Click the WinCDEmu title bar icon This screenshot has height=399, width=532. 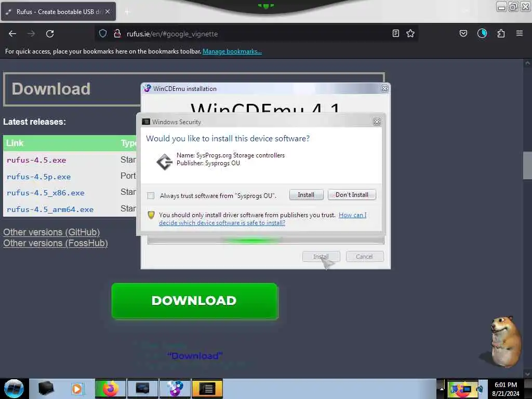pos(147,88)
